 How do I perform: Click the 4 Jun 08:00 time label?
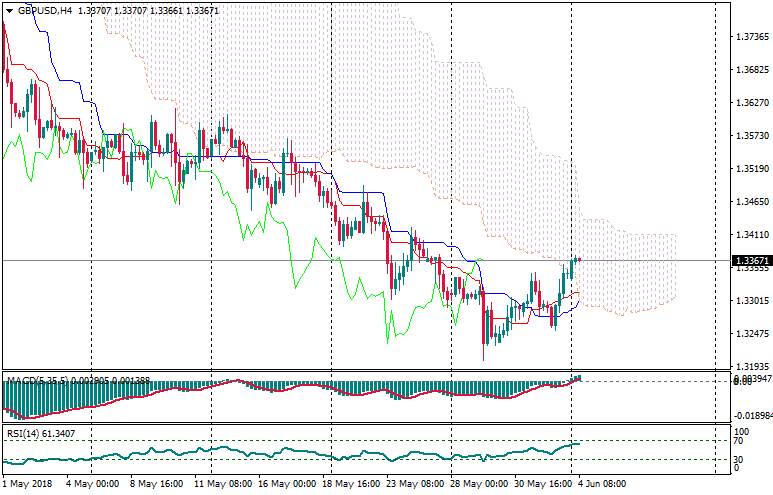coord(601,484)
